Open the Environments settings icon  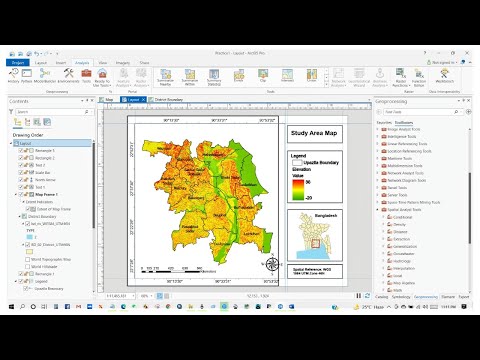pyautogui.click(x=68, y=76)
